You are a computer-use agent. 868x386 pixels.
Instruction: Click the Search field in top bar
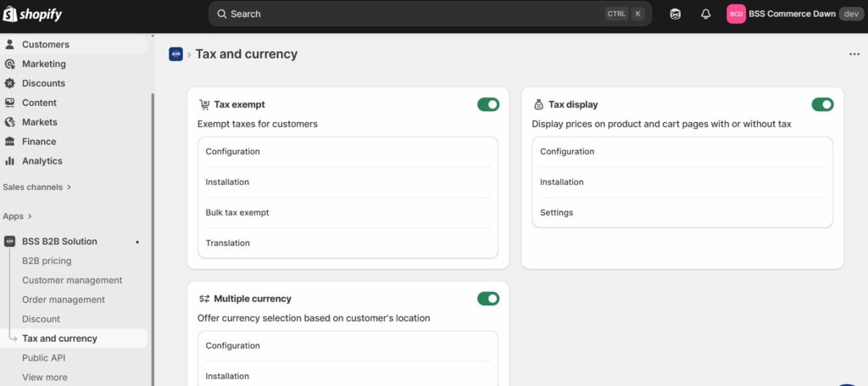[430, 14]
